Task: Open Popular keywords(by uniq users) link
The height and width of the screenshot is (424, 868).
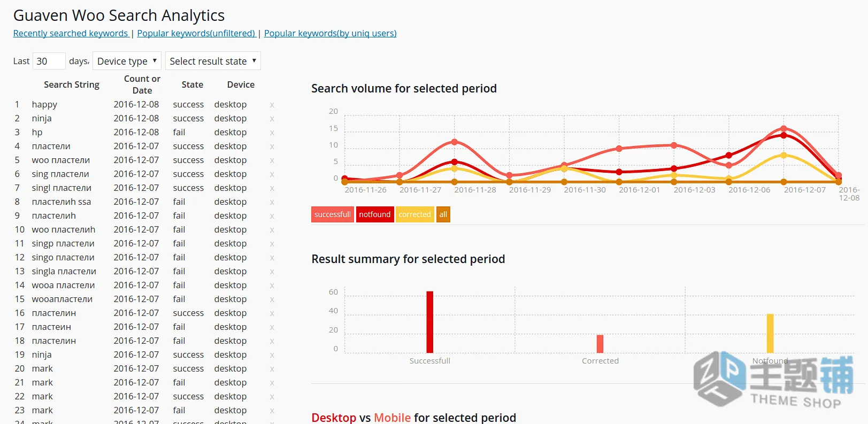Action: click(x=331, y=33)
